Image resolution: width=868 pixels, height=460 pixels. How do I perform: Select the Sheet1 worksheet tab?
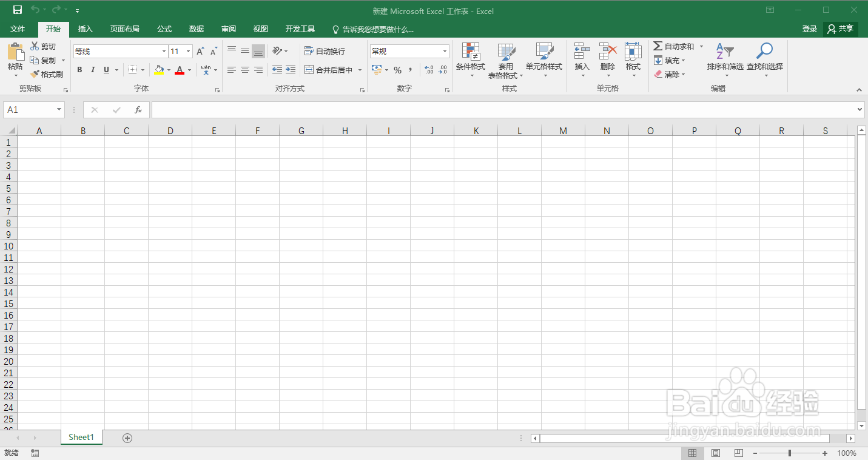[81, 438]
